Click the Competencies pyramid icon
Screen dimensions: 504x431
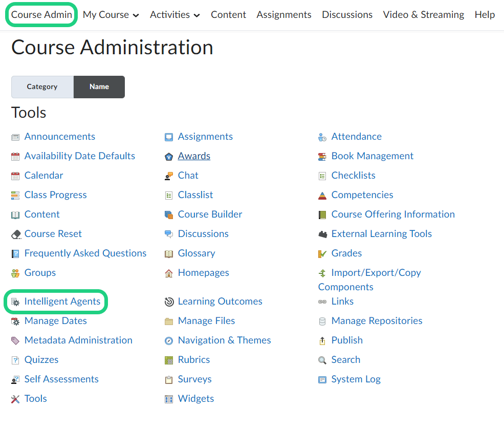point(322,195)
